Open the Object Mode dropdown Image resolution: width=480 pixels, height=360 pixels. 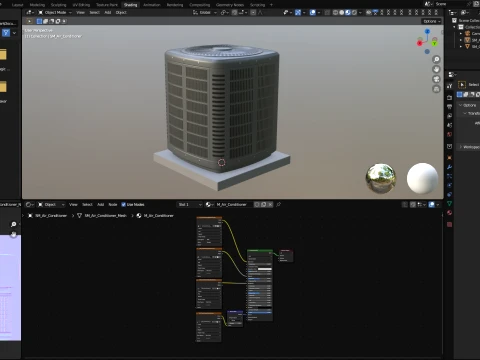tap(55, 12)
